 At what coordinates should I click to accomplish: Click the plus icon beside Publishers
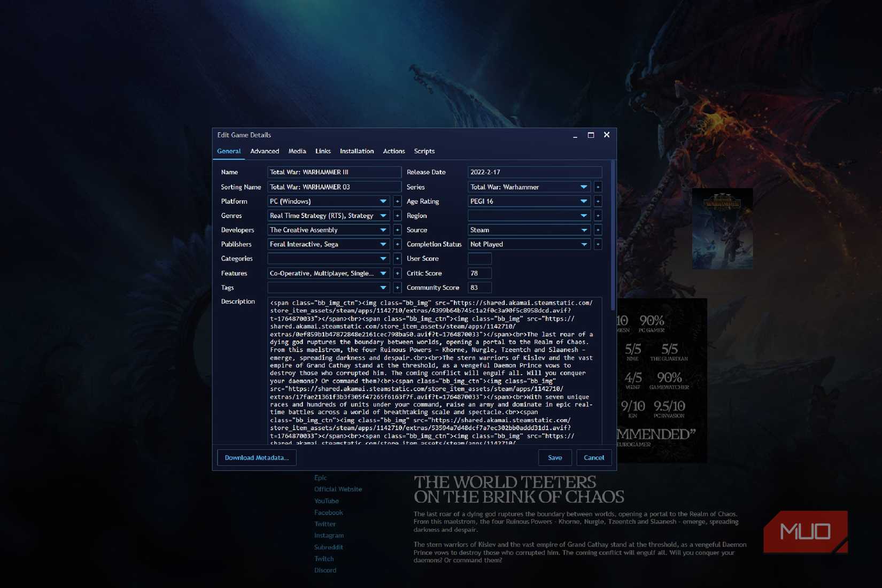pos(397,244)
